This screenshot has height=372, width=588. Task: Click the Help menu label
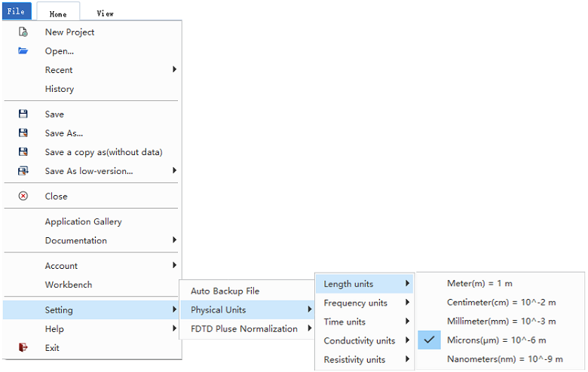tap(54, 329)
